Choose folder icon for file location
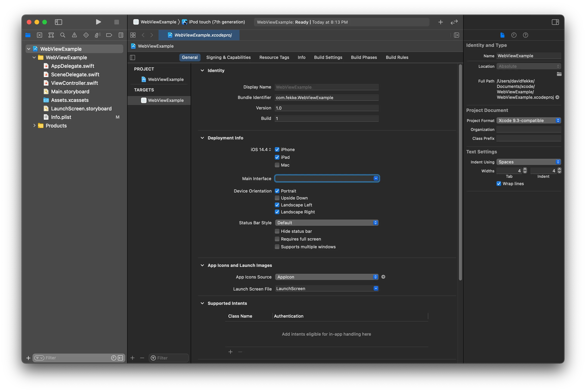The width and height of the screenshot is (586, 392). [559, 74]
